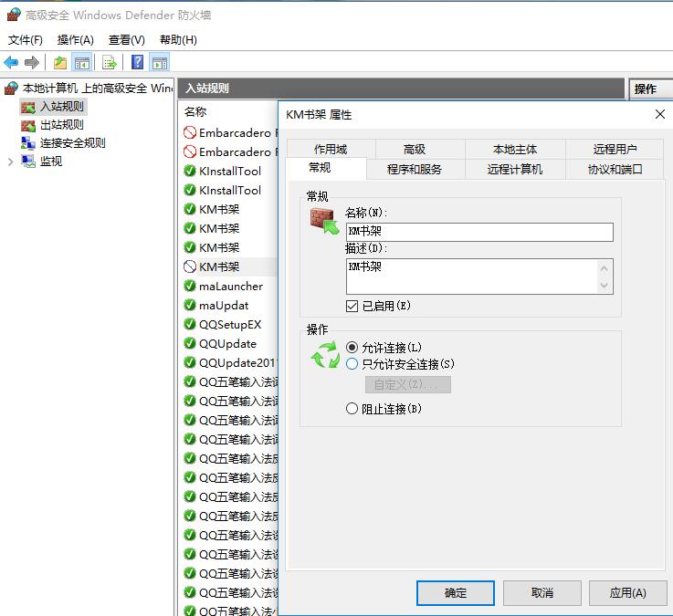Open the 文件(F) menu
Viewport: 673px width, 616px height.
(x=26, y=40)
